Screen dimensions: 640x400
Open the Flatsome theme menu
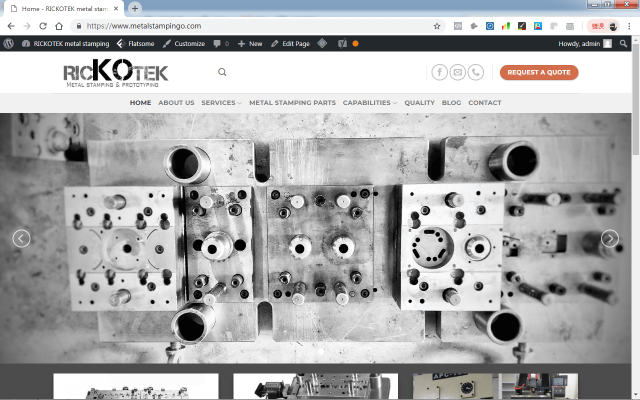[x=136, y=44]
